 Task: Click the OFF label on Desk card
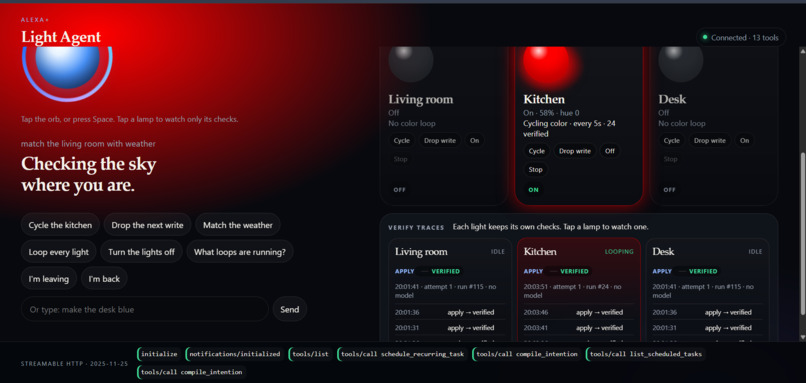point(669,190)
